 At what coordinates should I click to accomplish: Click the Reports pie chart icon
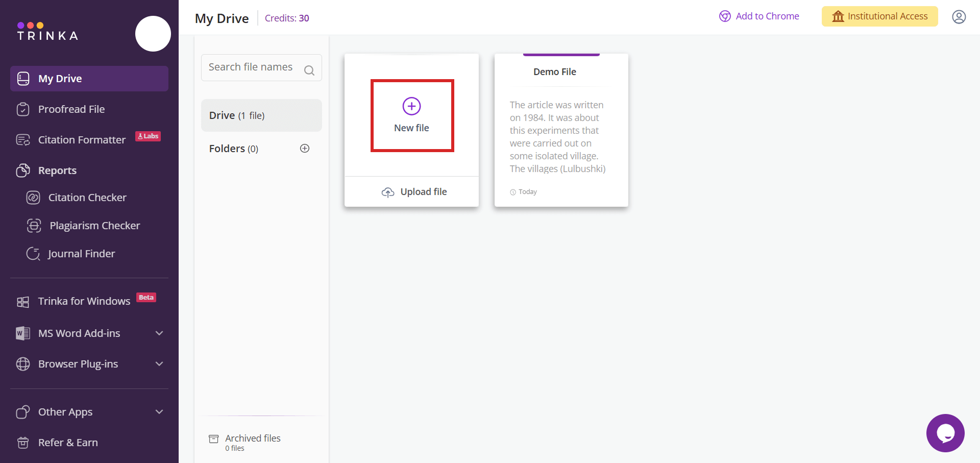23,170
